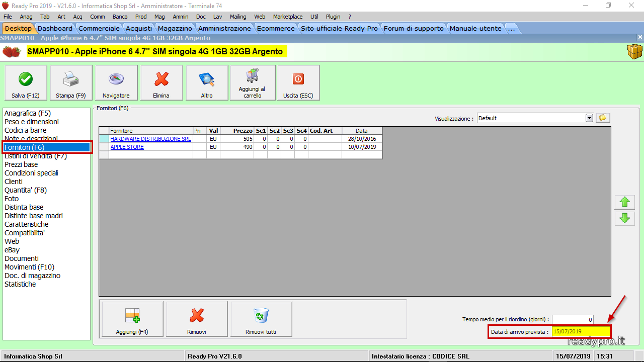This screenshot has width=644, height=362.
Task: Select date cell 28/10/2016
Action: pos(362,139)
